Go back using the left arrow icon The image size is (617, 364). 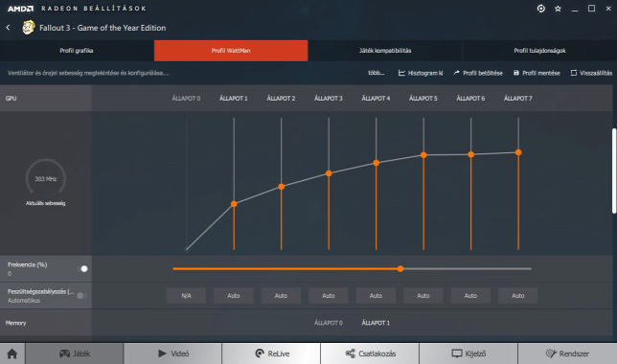click(8, 28)
